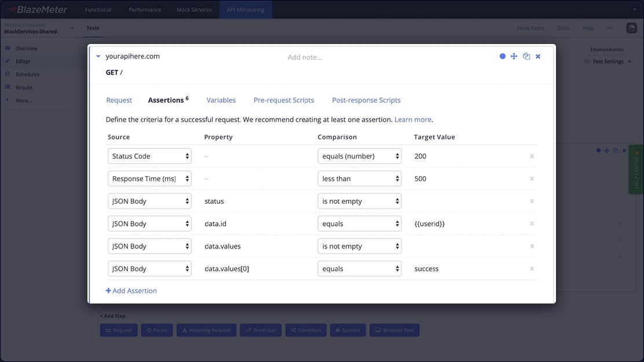Add a Pause step

[x=157, y=330]
